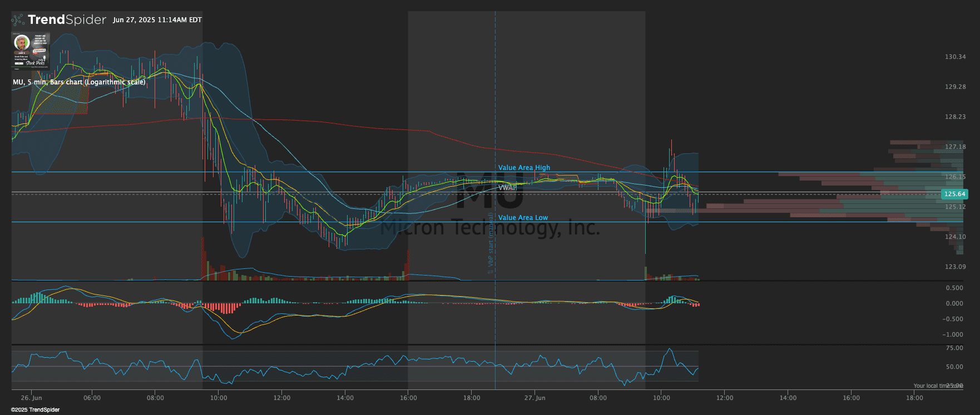Click the MU, 5 min, Bars chart label
Viewport: 980px width, 415px height.
[79, 82]
